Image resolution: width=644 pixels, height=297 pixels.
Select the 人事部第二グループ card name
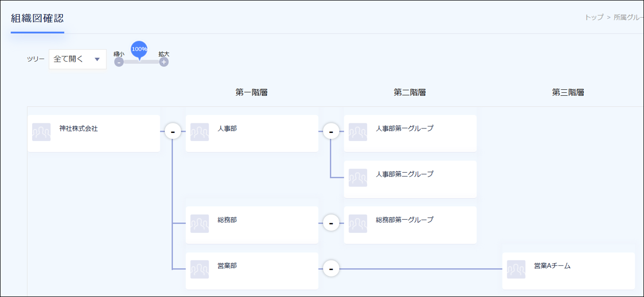coord(404,174)
